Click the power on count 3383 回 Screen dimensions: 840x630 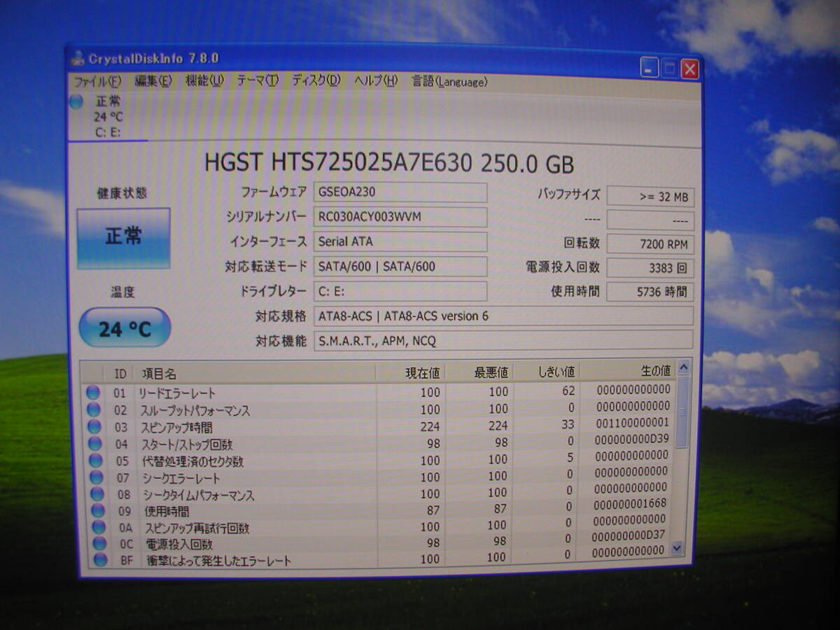(650, 268)
